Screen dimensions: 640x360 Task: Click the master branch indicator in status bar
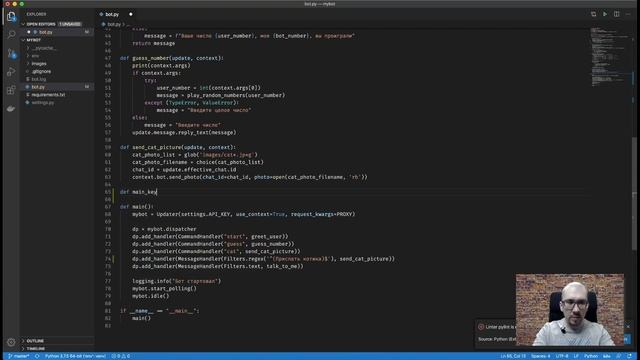click(19, 356)
